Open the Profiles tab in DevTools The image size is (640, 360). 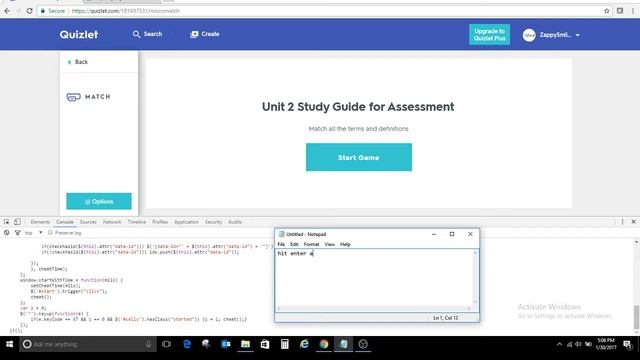(x=160, y=222)
